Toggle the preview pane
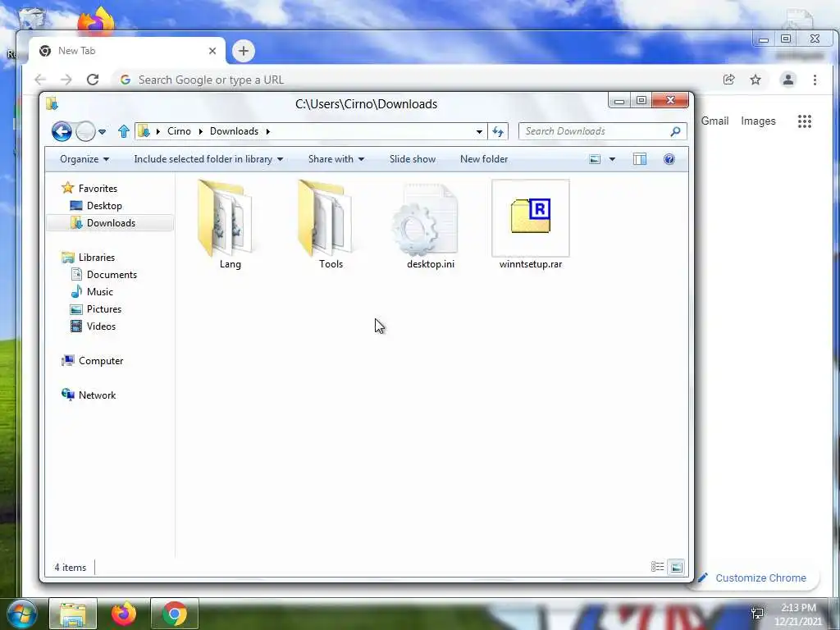The width and height of the screenshot is (840, 630). pos(640,159)
